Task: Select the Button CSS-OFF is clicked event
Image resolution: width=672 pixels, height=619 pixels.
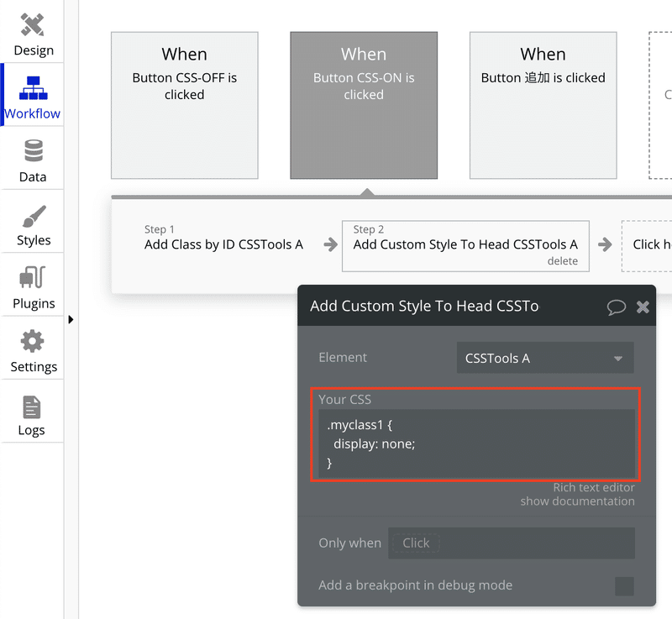Action: click(185, 105)
